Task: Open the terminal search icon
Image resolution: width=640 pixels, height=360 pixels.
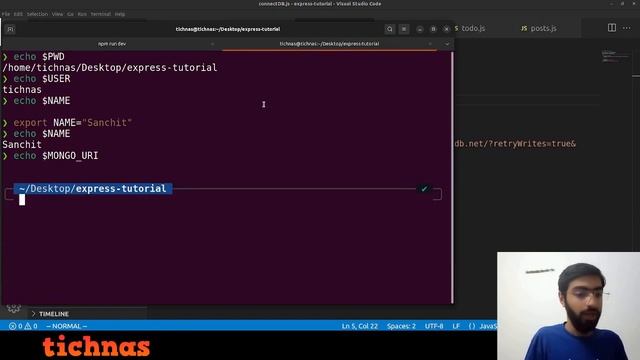Action: pyautogui.click(x=389, y=29)
